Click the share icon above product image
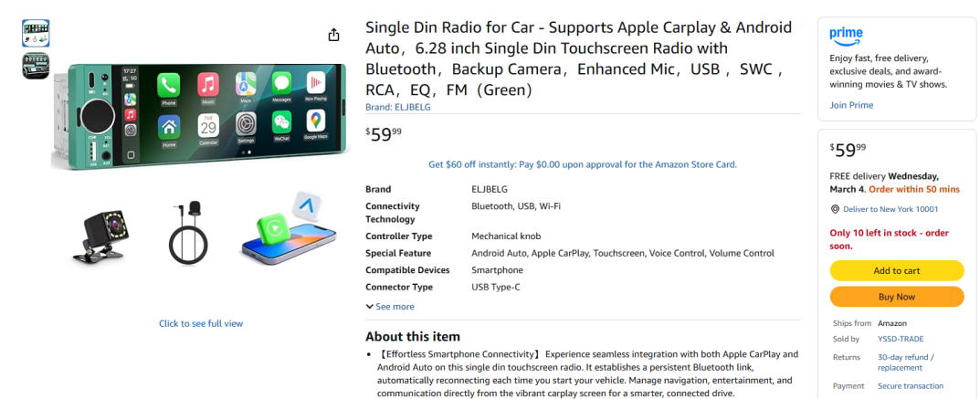Screen dimensions: 980x399 pyautogui.click(x=333, y=35)
